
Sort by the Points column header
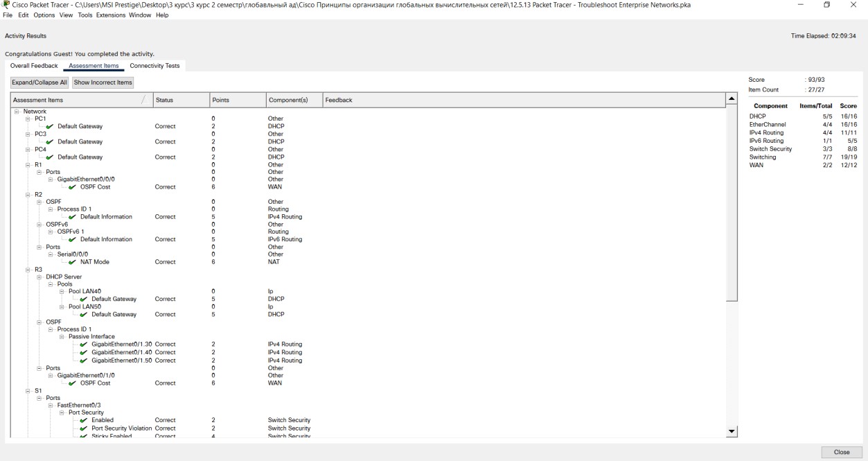236,101
